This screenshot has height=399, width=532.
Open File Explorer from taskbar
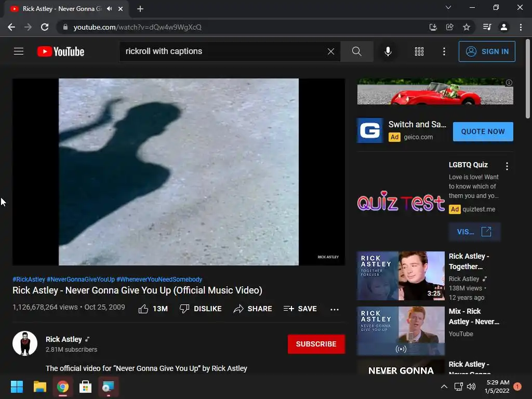click(x=39, y=387)
